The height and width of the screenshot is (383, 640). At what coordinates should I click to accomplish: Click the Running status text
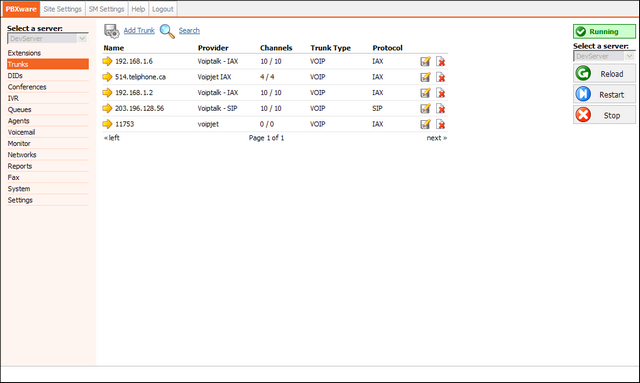pos(604,32)
